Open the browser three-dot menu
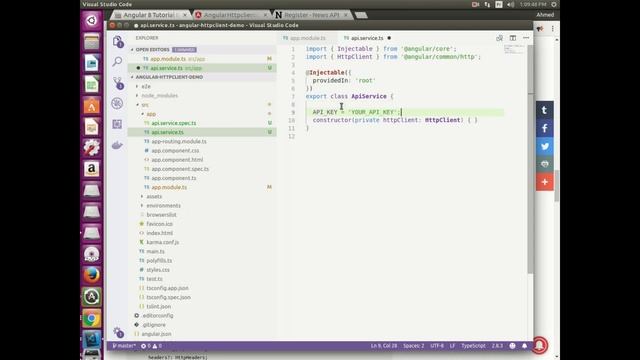The height and width of the screenshot is (360, 640). (x=553, y=29)
